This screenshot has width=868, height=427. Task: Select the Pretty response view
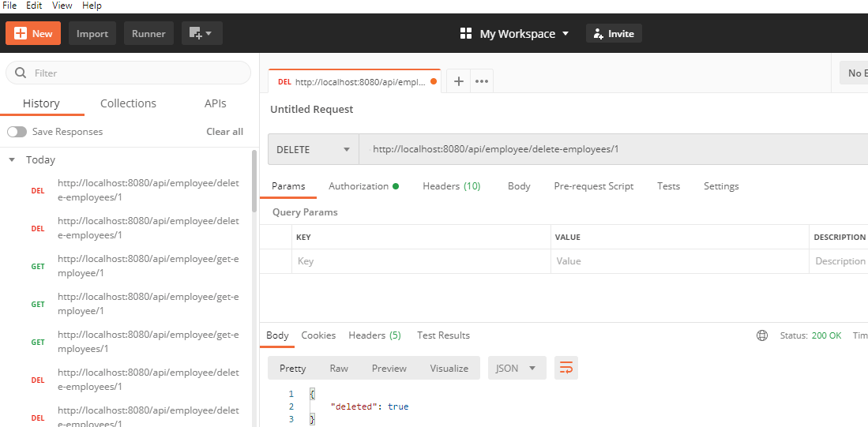293,369
